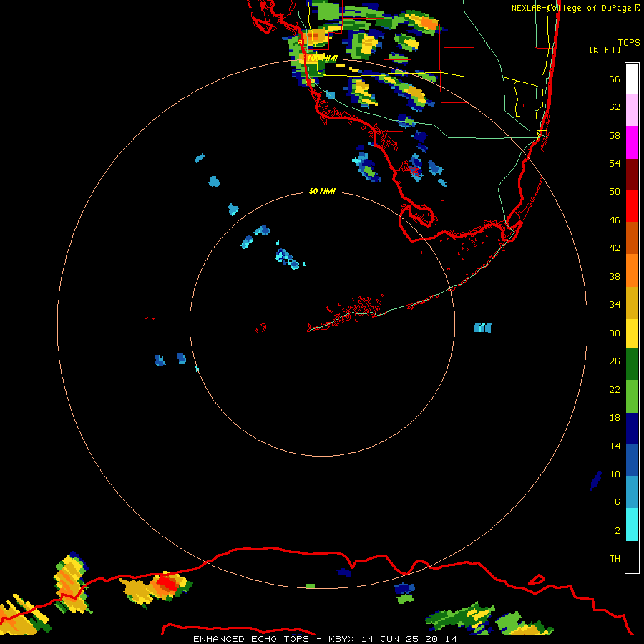Image resolution: width=644 pixels, height=644 pixels.
Task: Click the "14" legend value
Action: 615,446
